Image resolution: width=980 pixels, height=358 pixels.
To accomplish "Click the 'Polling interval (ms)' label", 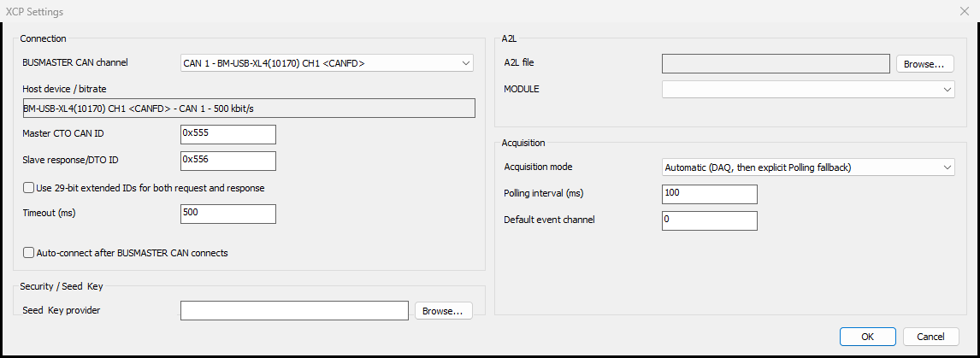I will (543, 194).
